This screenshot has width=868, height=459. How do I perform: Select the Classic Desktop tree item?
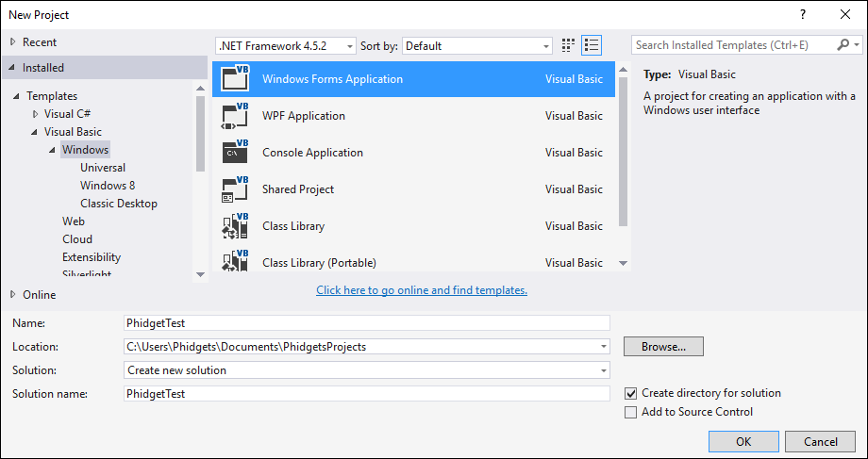click(x=119, y=204)
